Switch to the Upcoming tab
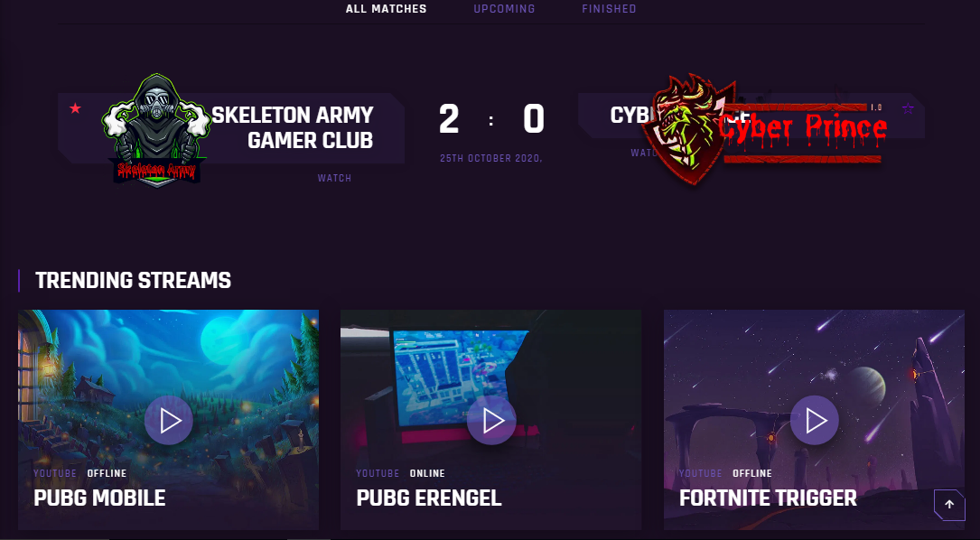Image resolution: width=980 pixels, height=540 pixels. [504, 9]
